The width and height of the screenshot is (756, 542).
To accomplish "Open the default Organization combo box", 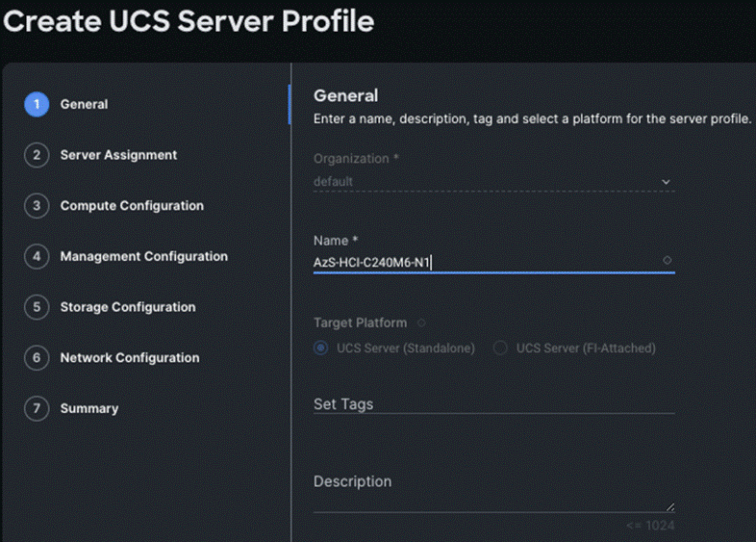I will coord(494,182).
